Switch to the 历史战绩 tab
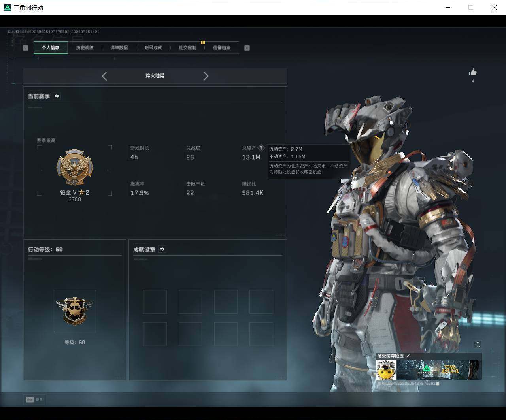 tap(85, 48)
